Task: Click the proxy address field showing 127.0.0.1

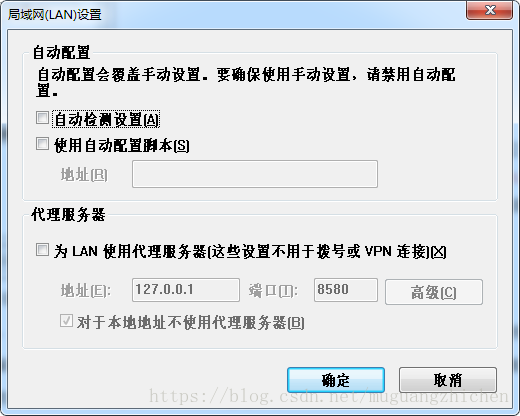Action: coord(186,290)
